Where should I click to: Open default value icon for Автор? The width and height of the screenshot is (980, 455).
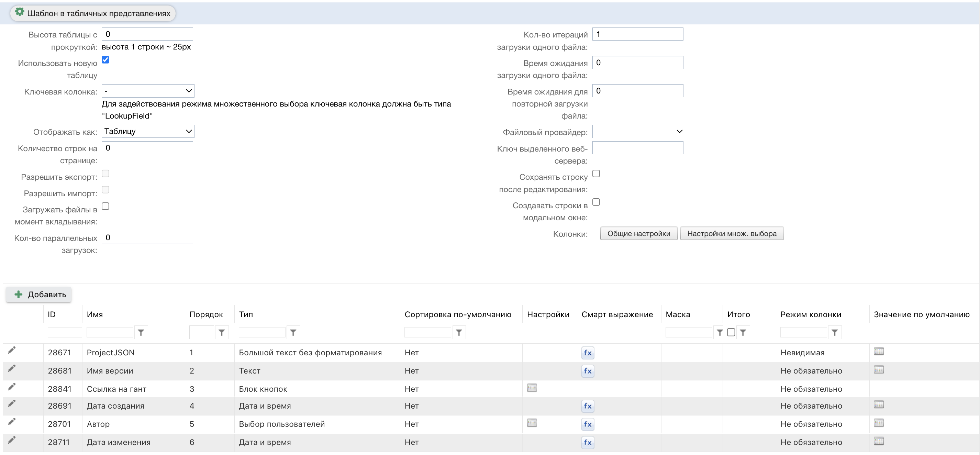879,423
